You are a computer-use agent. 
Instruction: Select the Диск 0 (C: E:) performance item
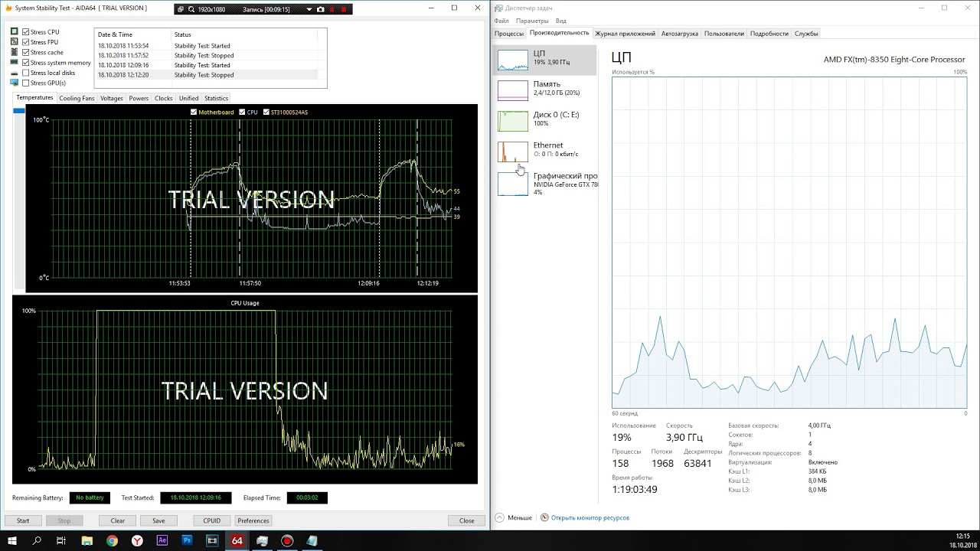(545, 120)
